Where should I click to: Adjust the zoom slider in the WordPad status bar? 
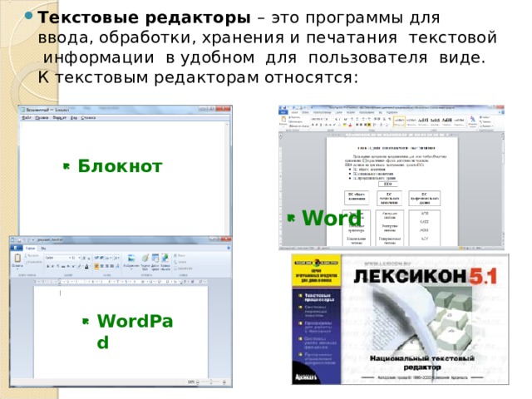(x=210, y=382)
